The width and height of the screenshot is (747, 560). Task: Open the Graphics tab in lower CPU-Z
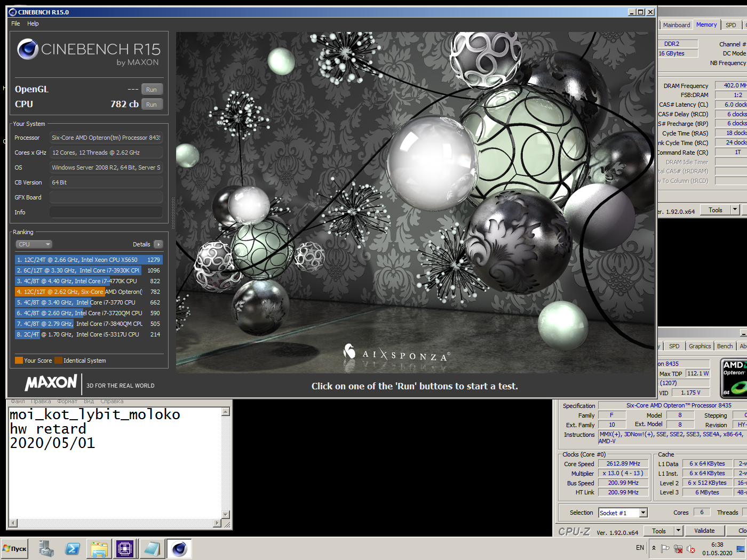coord(700,346)
